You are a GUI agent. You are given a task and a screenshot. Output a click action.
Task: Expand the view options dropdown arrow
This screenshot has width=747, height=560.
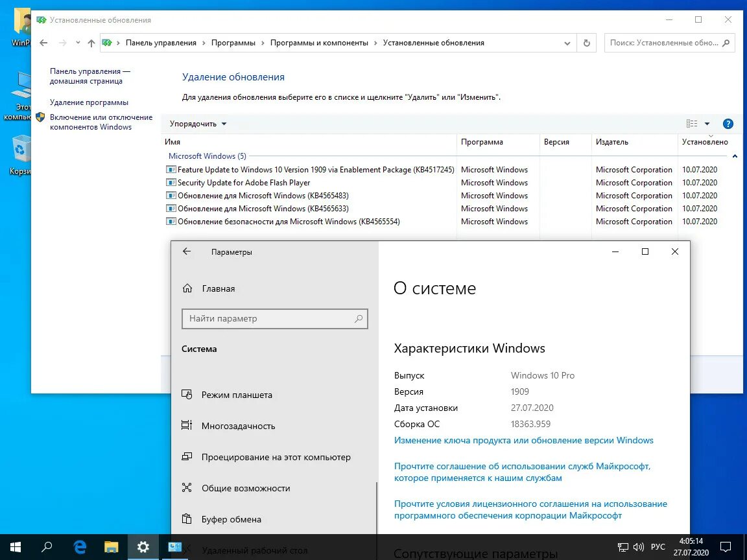point(707,124)
